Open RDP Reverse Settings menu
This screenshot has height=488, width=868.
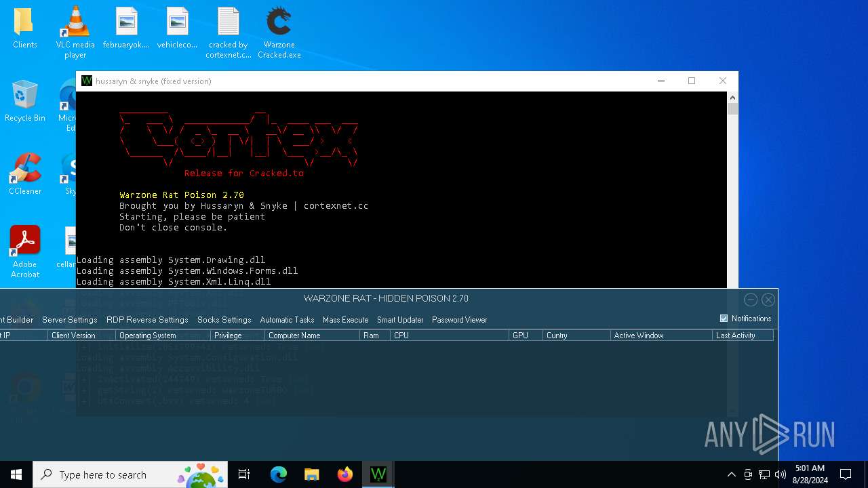pos(147,320)
